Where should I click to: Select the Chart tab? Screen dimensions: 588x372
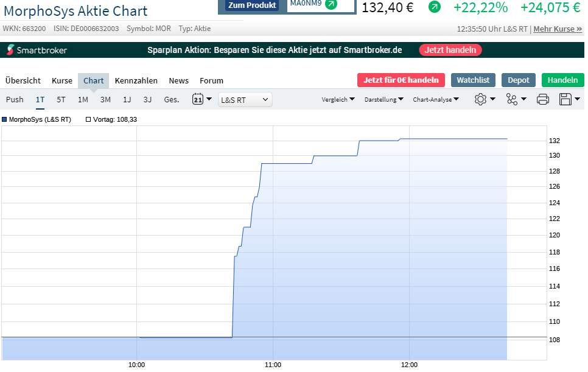(93, 80)
